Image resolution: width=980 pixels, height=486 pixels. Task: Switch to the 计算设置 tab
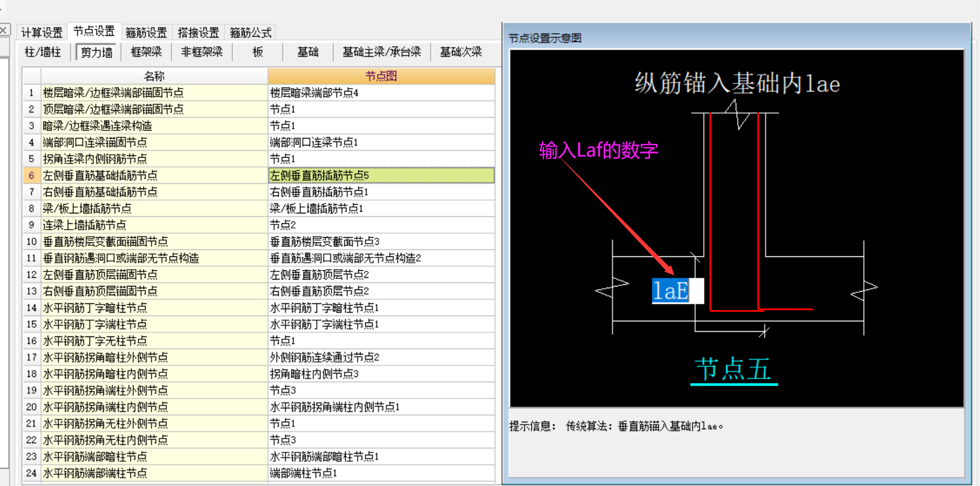[x=42, y=32]
